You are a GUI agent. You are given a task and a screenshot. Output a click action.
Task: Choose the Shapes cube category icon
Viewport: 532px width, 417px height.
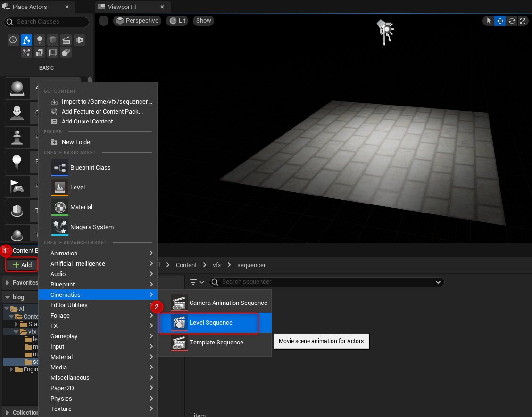53,40
